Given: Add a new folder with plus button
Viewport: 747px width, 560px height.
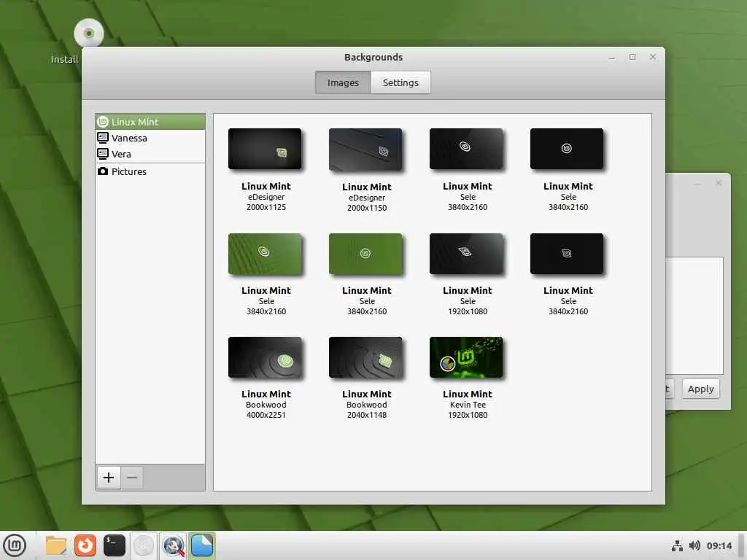Looking at the screenshot, I should tap(109, 477).
